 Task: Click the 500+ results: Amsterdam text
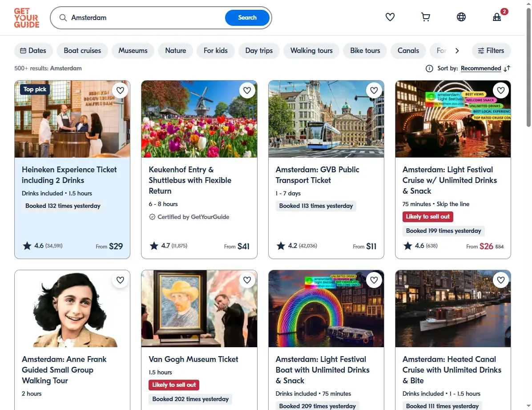point(48,68)
